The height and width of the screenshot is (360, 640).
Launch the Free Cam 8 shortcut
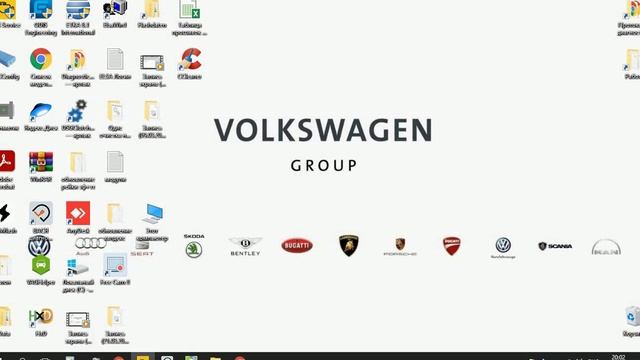(x=115, y=265)
